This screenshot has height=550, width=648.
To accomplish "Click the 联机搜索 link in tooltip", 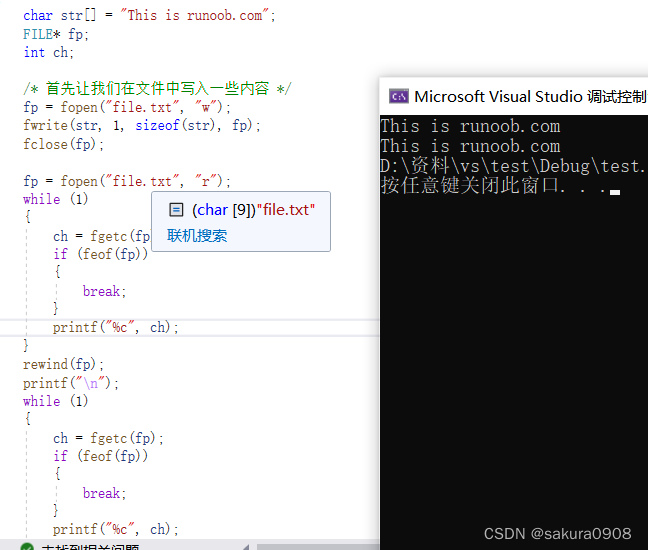I will pos(197,236).
